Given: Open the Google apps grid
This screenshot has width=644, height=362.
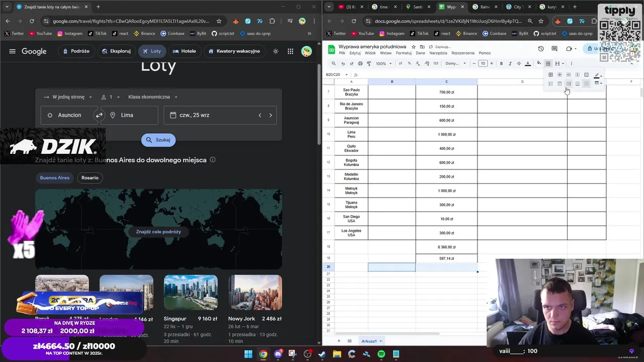Looking at the screenshot, I should tap(290, 51).
